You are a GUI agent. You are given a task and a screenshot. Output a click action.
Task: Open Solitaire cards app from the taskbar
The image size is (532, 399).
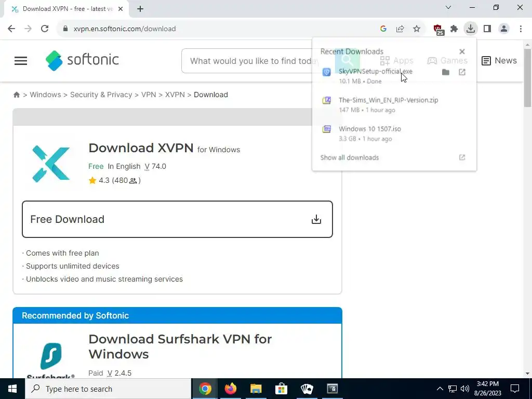coord(307,389)
